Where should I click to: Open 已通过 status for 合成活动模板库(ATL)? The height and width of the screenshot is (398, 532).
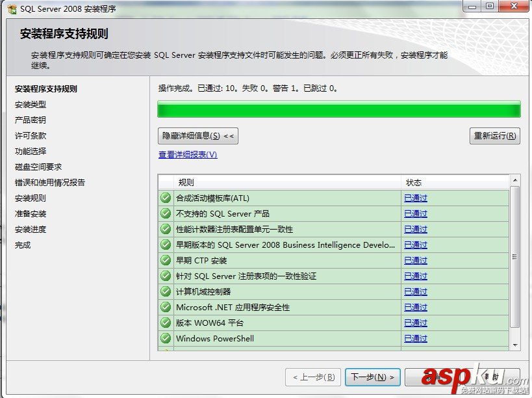416,198
